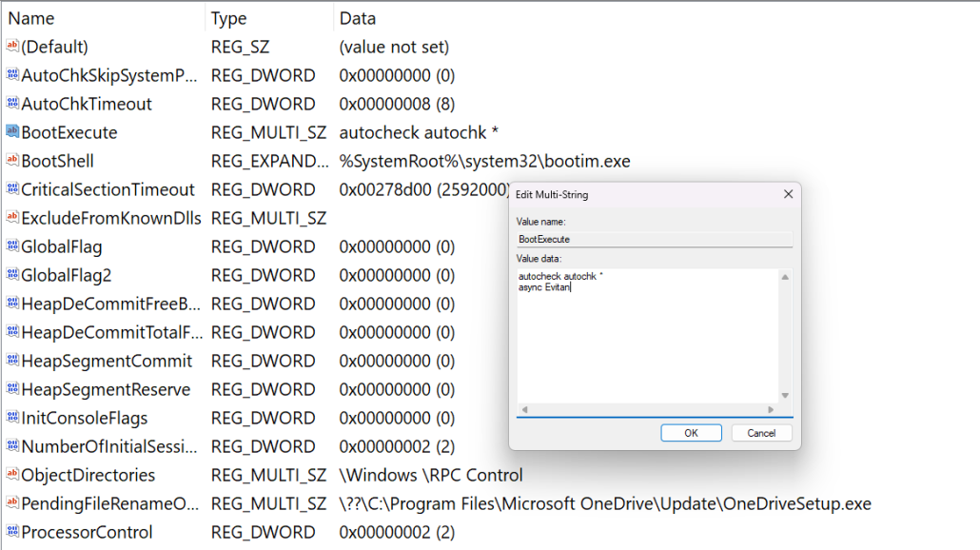980x550 pixels.
Task: Click the ExcludeFromKnownDlls value icon
Action: click(12, 217)
